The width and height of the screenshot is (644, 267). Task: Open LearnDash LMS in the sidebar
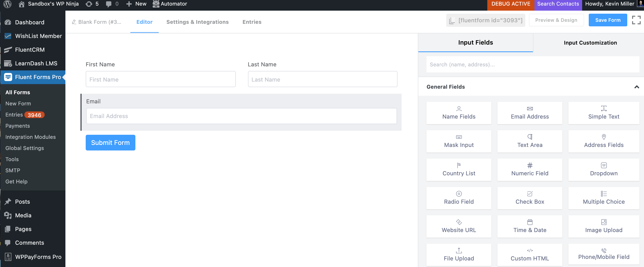[x=33, y=63]
